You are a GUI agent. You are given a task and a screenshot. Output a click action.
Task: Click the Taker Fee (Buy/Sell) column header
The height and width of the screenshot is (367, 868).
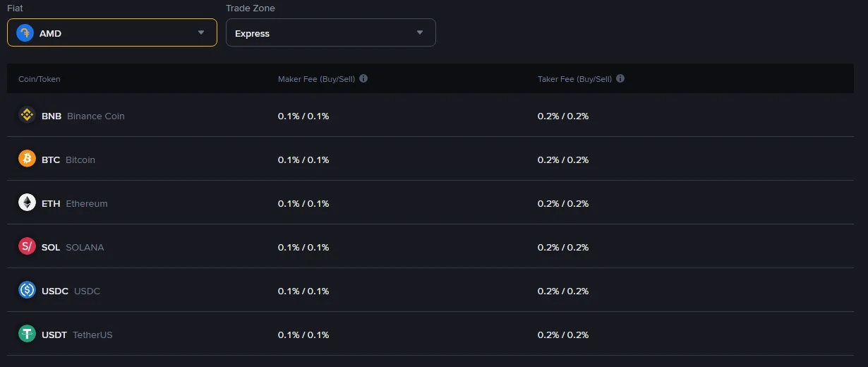coord(575,79)
